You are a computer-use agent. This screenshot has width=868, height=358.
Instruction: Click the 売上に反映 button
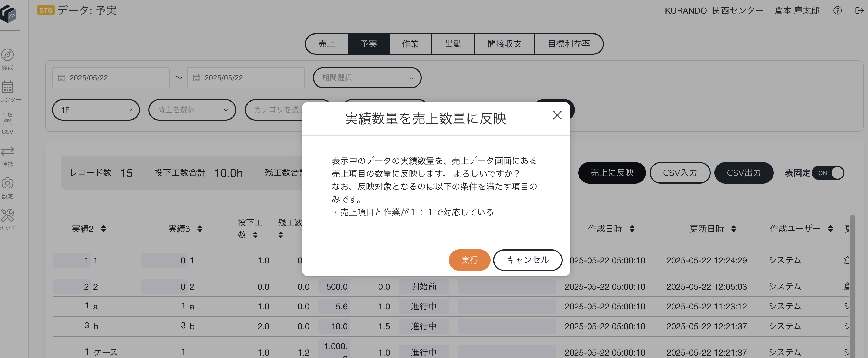[612, 173]
